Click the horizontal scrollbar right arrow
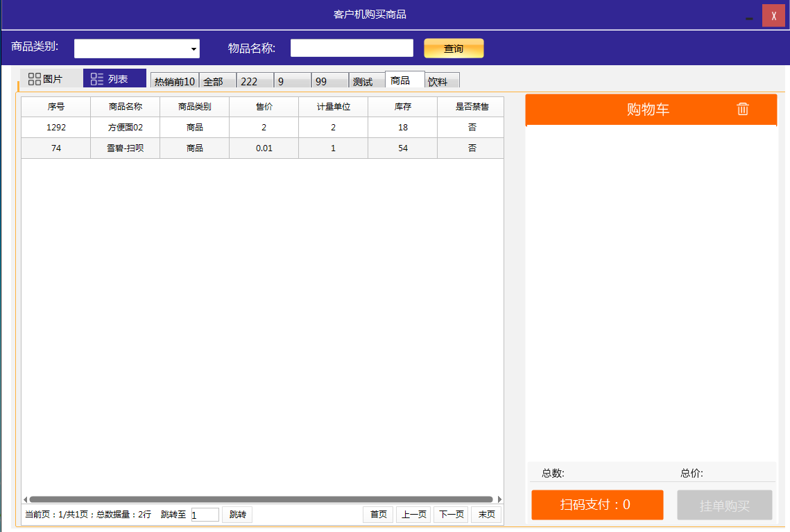The width and height of the screenshot is (790, 532). click(499, 499)
